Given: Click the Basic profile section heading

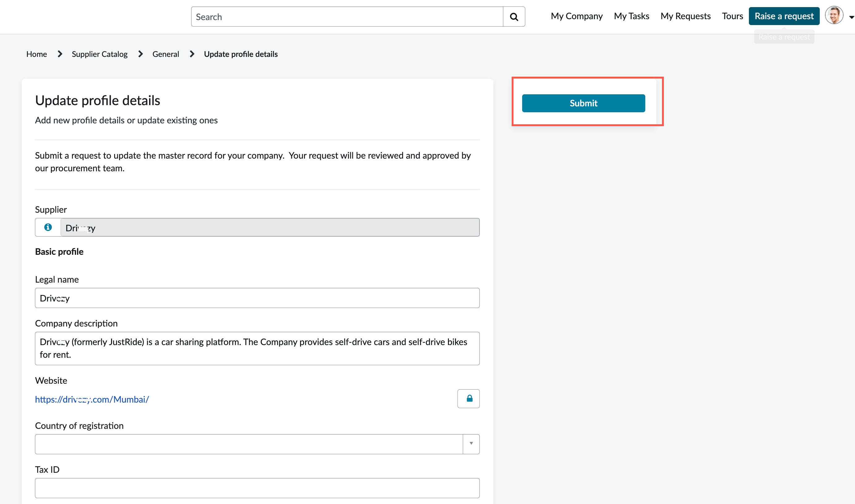Looking at the screenshot, I should [59, 252].
